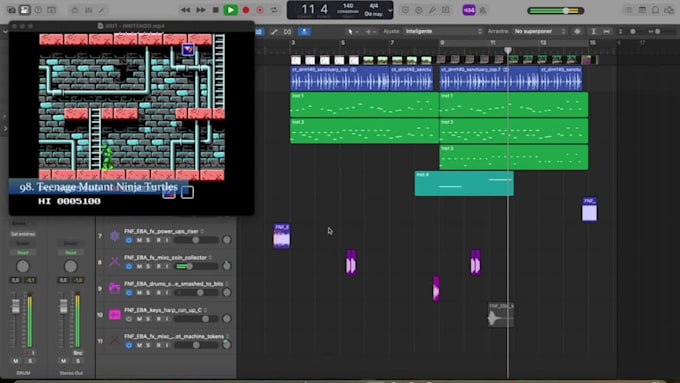Solo track 9 smashed_to_bits
This screenshot has width=680, height=383.
148,292
